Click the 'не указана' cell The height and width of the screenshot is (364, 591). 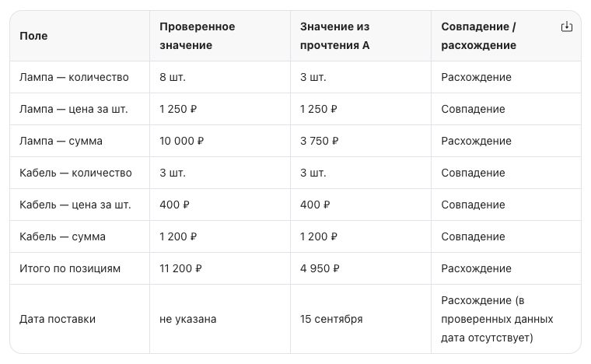[x=187, y=319]
